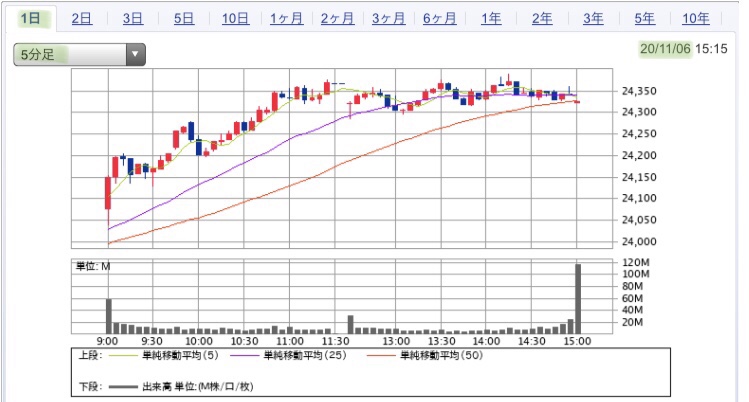The height and width of the screenshot is (402, 749).
Task: Click the 80M volume axis label
Action: [x=632, y=286]
